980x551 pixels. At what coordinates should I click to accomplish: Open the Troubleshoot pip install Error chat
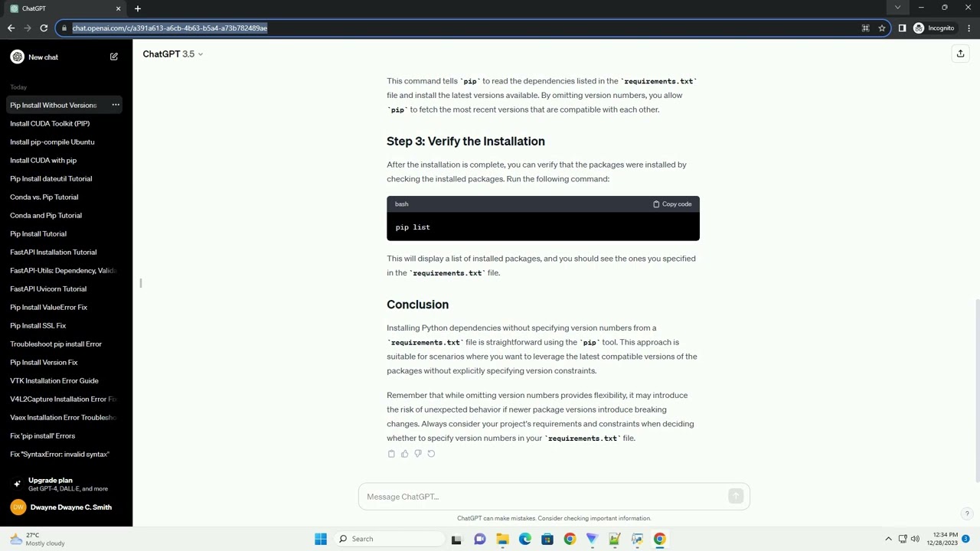point(56,344)
